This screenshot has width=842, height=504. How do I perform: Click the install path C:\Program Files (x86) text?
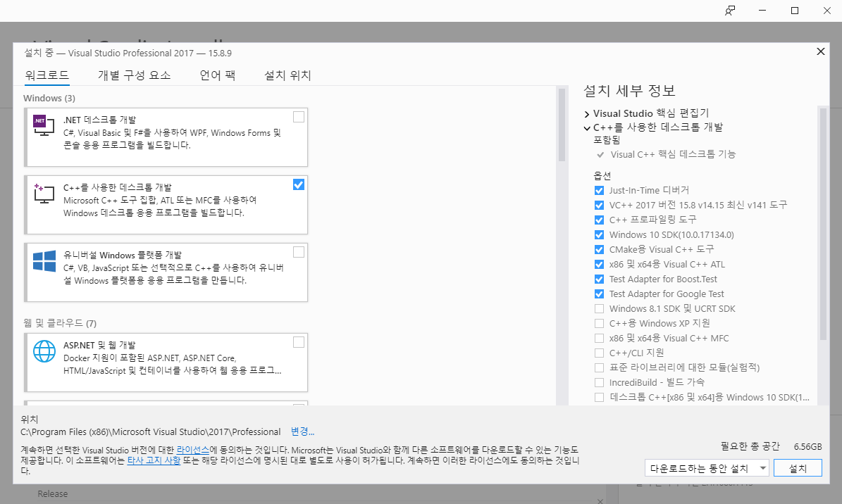coord(150,432)
